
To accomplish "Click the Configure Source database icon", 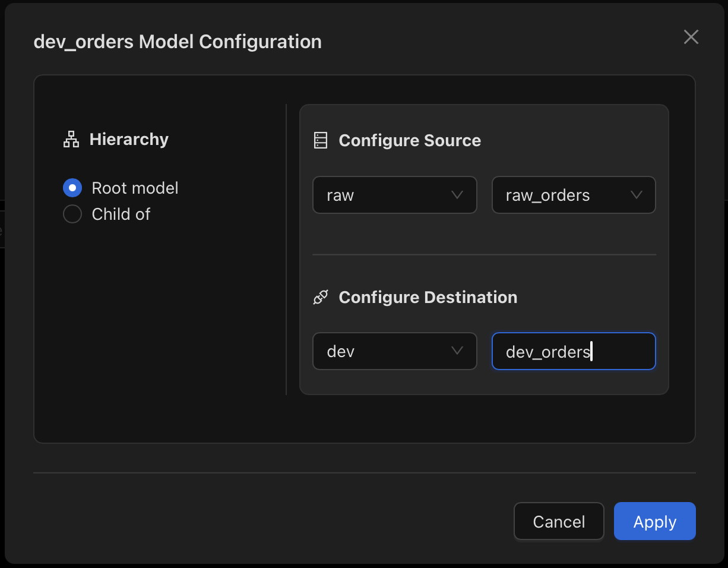I will [x=321, y=141].
